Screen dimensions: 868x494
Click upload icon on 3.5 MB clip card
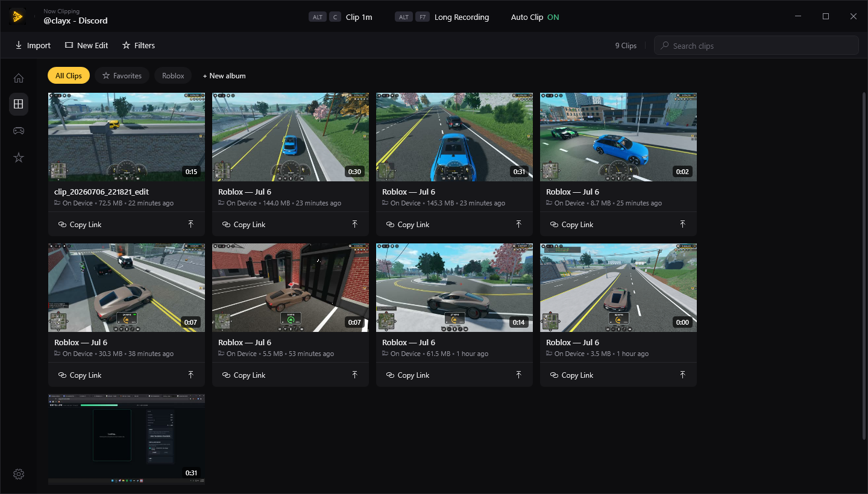682,375
